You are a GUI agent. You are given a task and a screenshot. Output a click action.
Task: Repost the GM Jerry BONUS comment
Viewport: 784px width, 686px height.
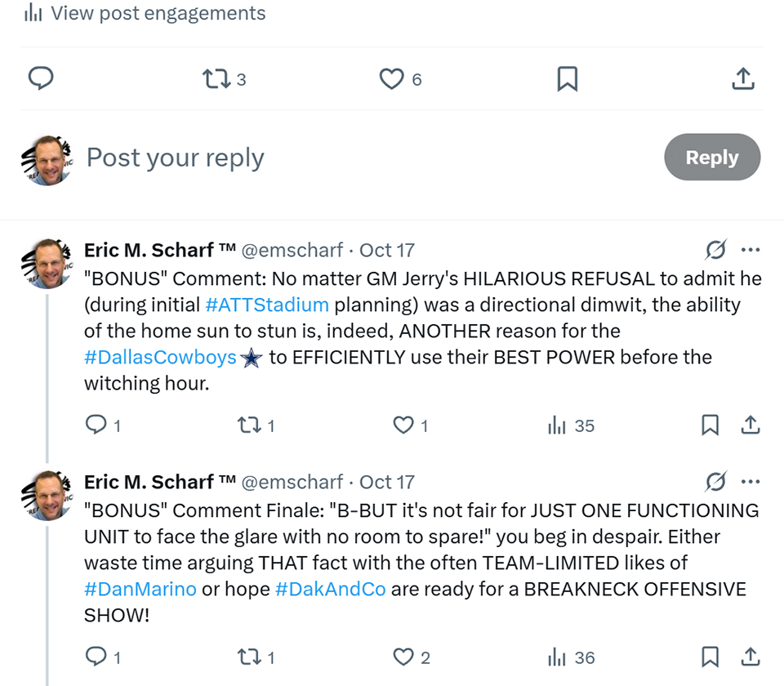[x=246, y=425]
